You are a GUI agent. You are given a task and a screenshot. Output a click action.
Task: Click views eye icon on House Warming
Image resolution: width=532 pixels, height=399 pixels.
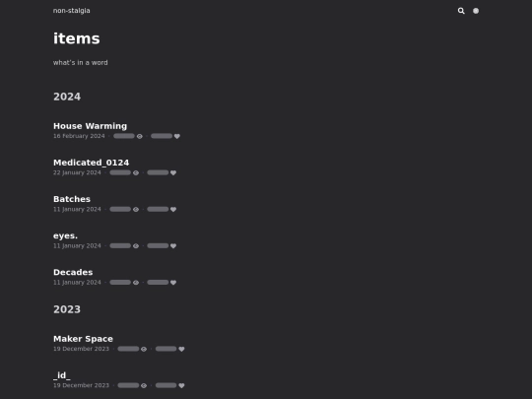[140, 136]
